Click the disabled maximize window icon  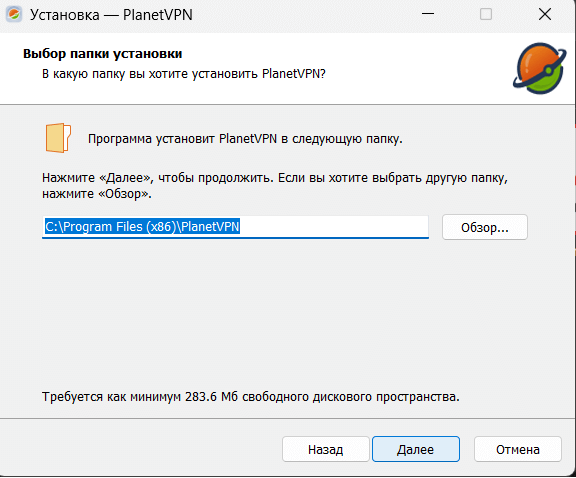click(486, 14)
